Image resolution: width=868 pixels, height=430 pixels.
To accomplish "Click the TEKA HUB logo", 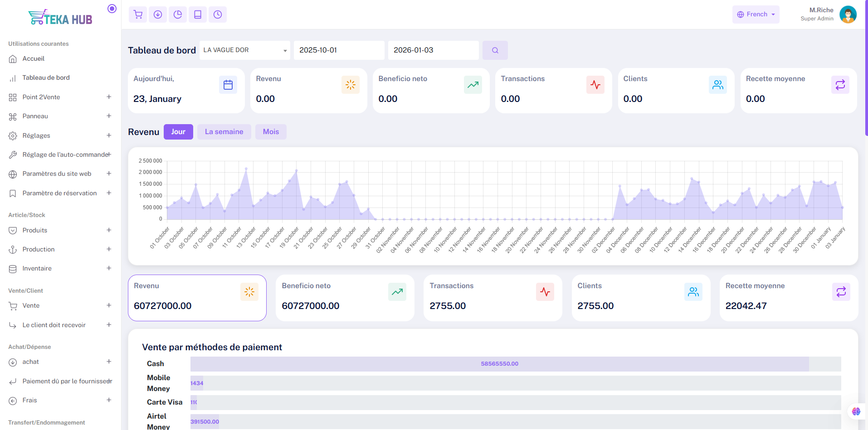I will click(60, 18).
